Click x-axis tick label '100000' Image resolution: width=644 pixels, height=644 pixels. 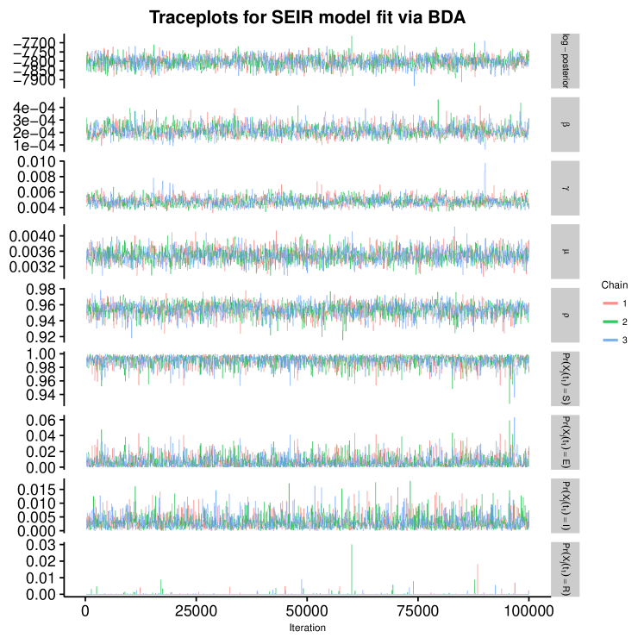[528, 610]
